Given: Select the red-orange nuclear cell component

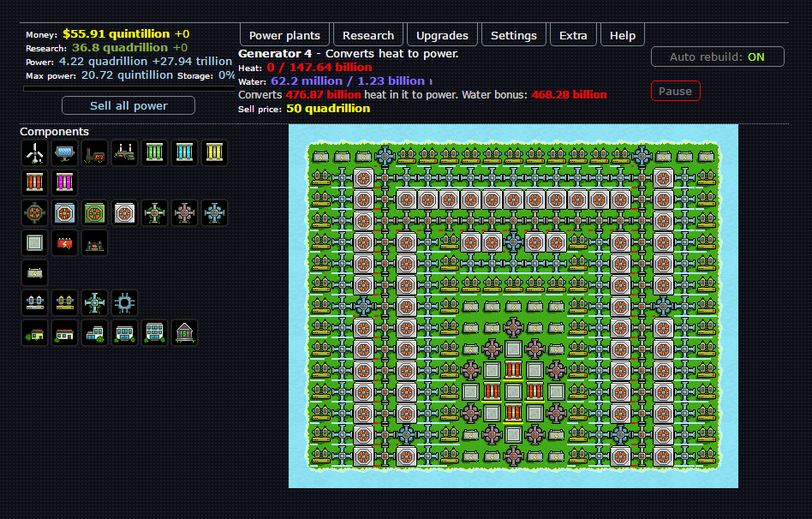Looking at the screenshot, I should point(35,182).
